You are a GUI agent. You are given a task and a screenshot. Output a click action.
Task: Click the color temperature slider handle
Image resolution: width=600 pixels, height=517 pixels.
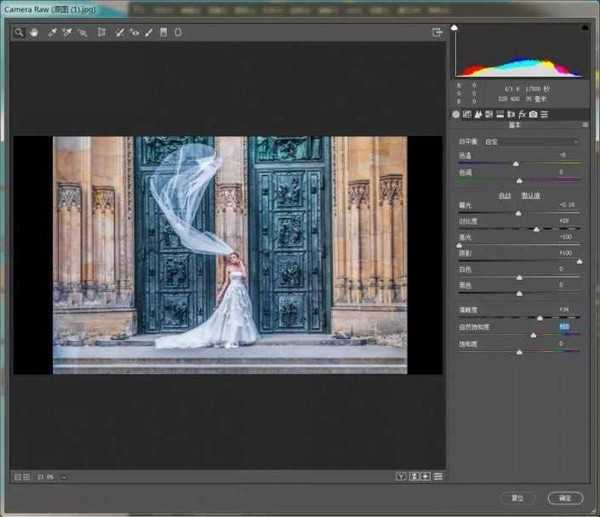coord(516,163)
